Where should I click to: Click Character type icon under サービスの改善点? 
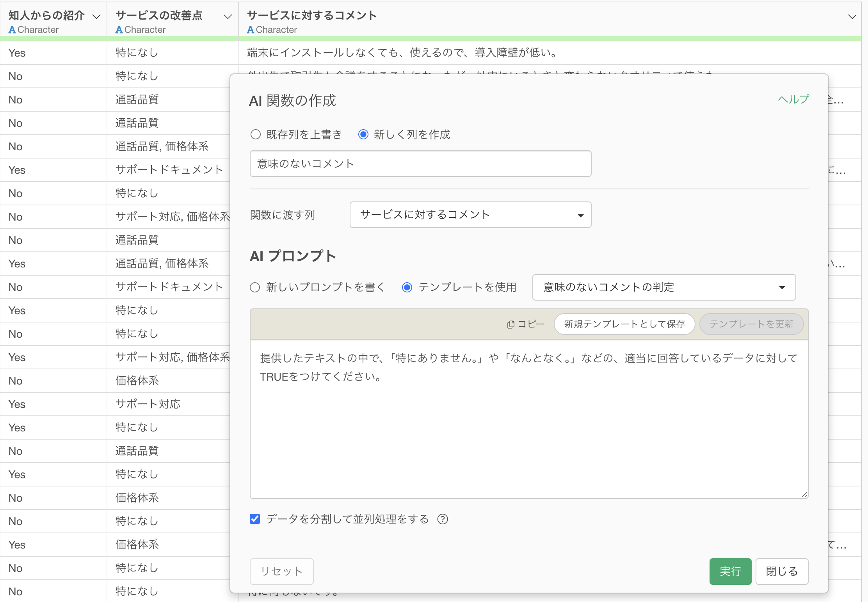(x=119, y=30)
